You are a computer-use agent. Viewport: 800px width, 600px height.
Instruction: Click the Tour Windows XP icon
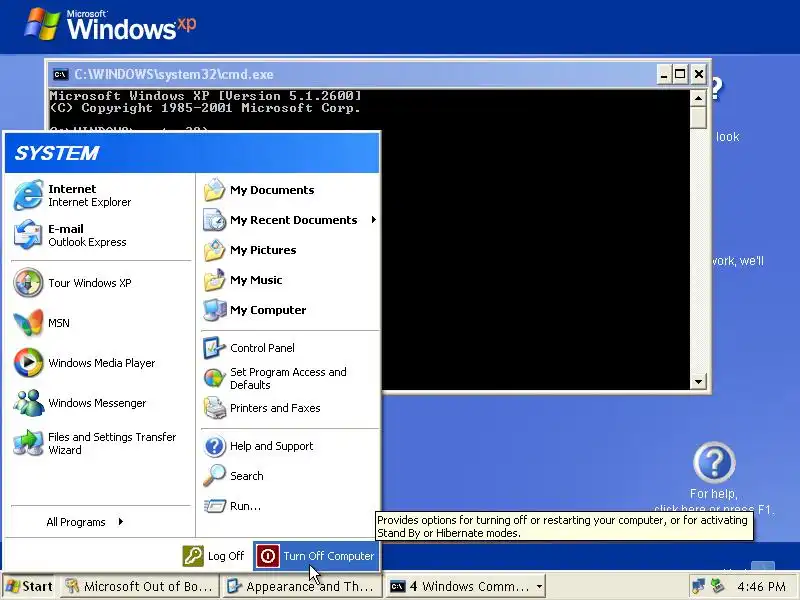(x=29, y=283)
